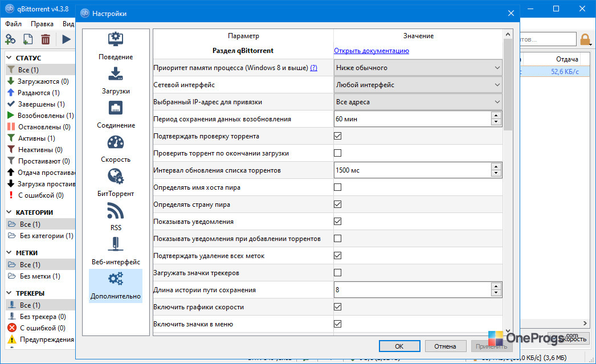596x364 pixels.
Task: Click the search filter field in main window
Action: (548, 39)
